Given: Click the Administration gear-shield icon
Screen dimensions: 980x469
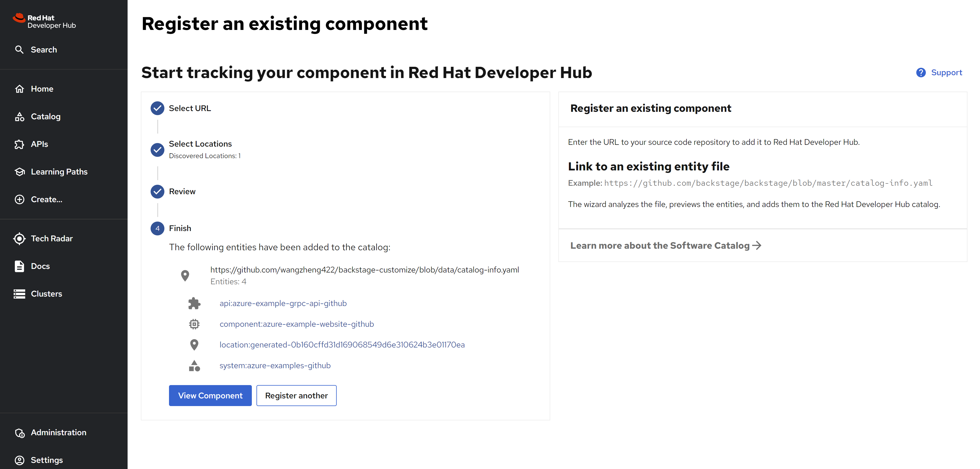Looking at the screenshot, I should (19, 433).
